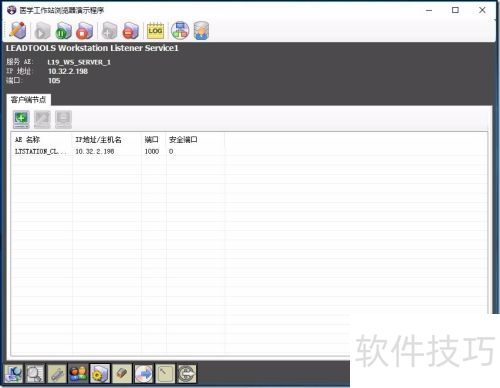Image resolution: width=500 pixels, height=388 pixels.
Task: Click LEADTOOLS Workstation Listener Service1 title
Action: click(92, 48)
